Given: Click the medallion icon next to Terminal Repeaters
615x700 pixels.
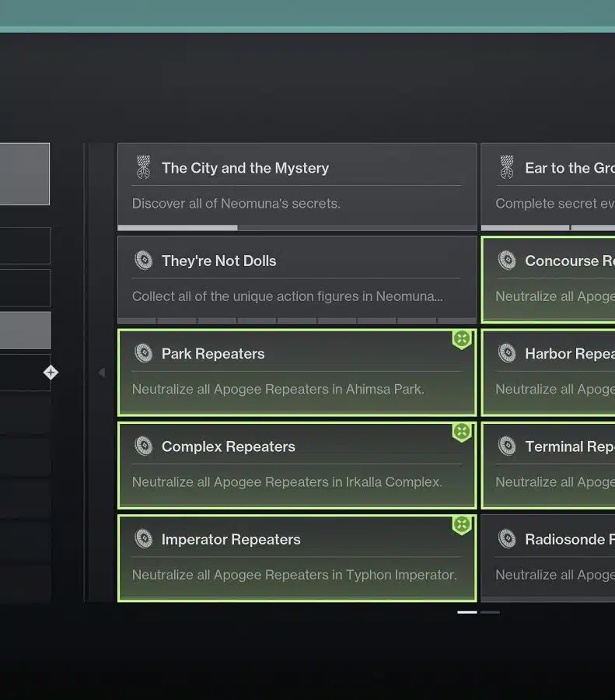Looking at the screenshot, I should [x=508, y=446].
